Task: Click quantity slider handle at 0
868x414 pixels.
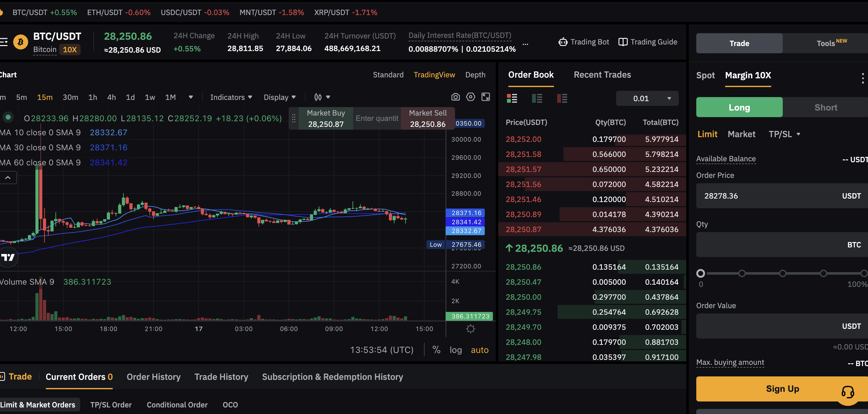Action: [x=701, y=273]
